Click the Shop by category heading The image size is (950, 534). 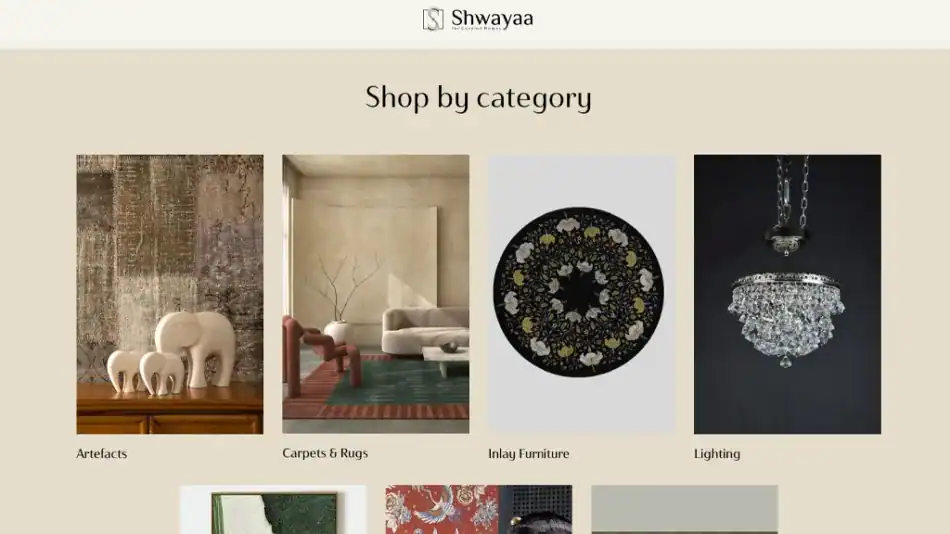478,98
